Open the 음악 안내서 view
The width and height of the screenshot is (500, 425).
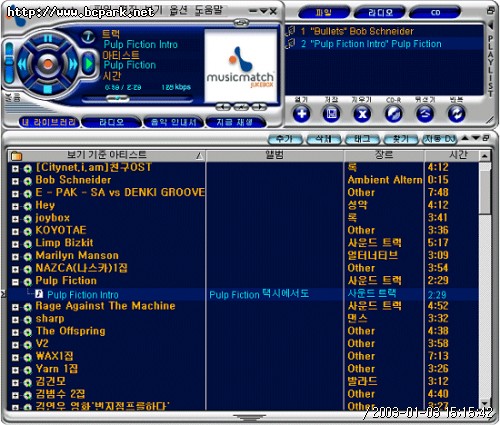[174, 122]
